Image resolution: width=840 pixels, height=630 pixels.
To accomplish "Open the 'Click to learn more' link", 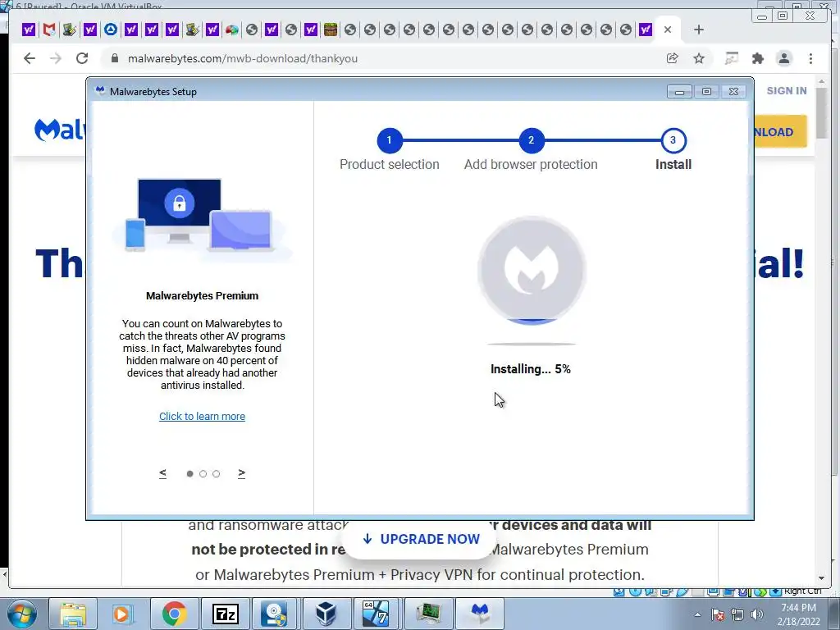I will (x=202, y=416).
